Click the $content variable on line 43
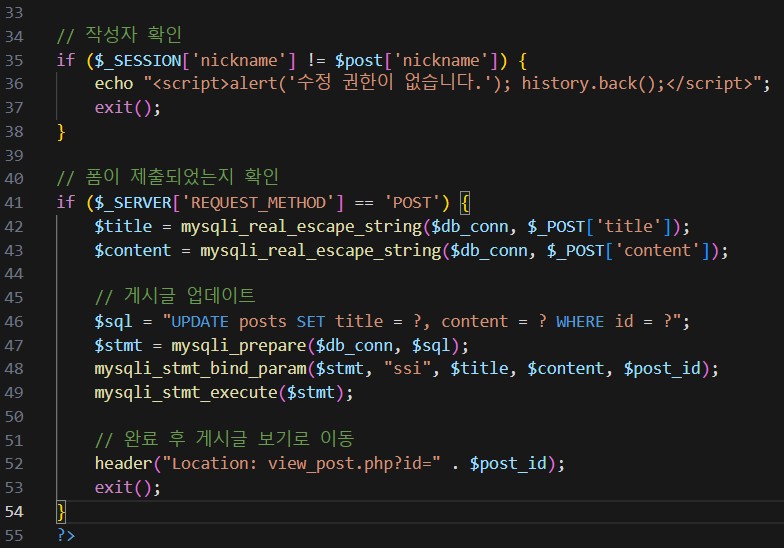The height and width of the screenshot is (548, 784). (x=133, y=250)
